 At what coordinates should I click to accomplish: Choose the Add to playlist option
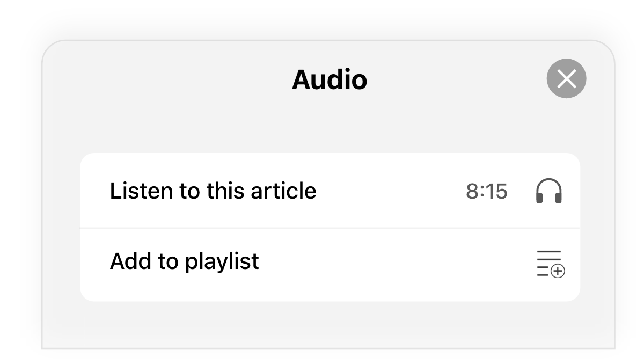(330, 265)
